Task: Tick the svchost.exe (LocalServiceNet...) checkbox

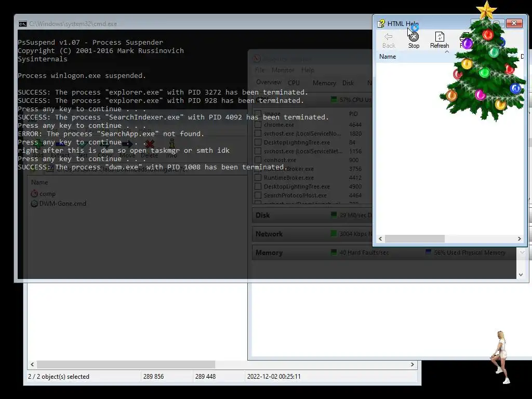Action: (x=258, y=151)
